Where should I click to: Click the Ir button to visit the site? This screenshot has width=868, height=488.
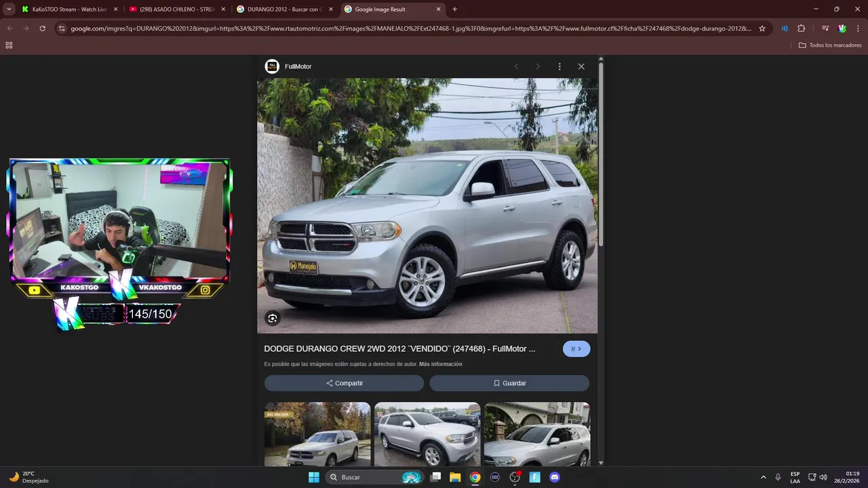coord(576,348)
